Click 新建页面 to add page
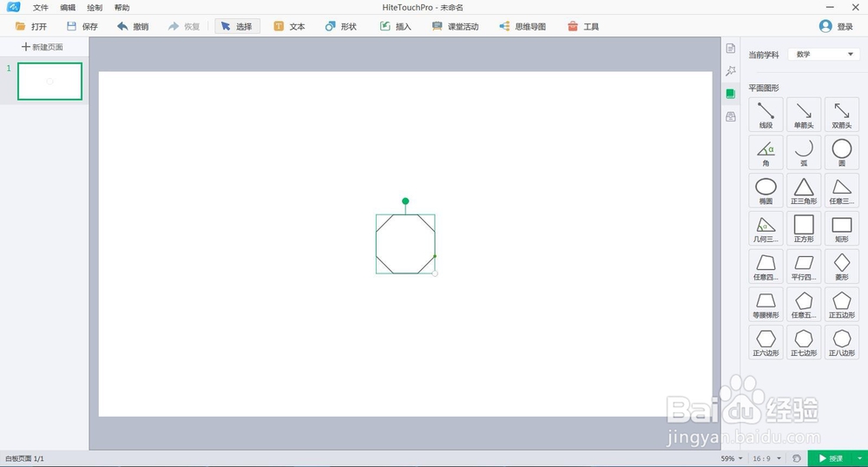This screenshot has height=467, width=868. point(42,47)
